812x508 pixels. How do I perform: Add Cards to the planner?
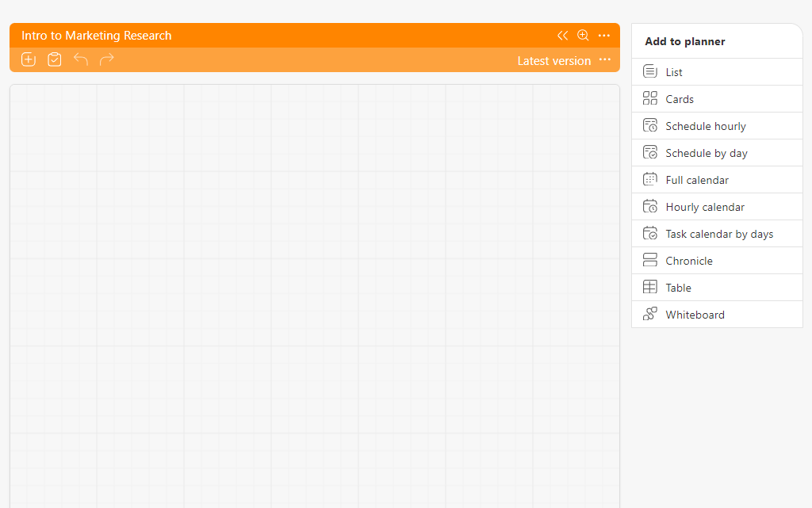(x=717, y=99)
